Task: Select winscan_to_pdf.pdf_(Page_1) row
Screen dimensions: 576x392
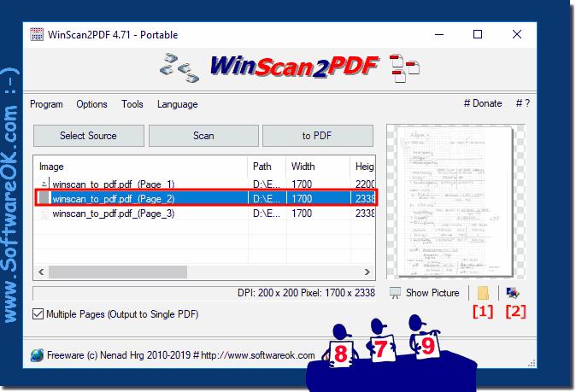Action: (204, 184)
